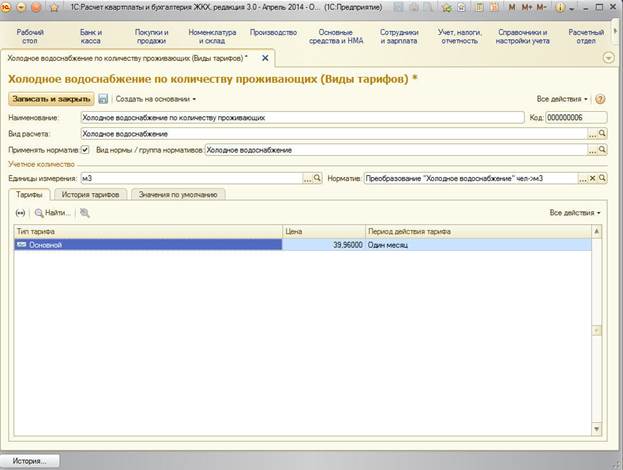Click the M memory button

point(512,8)
